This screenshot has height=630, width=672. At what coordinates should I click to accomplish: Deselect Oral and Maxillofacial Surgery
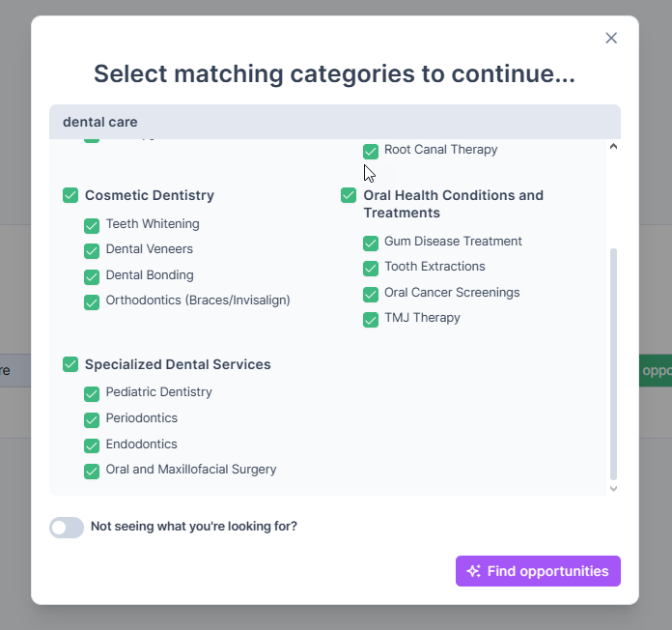pyautogui.click(x=92, y=471)
